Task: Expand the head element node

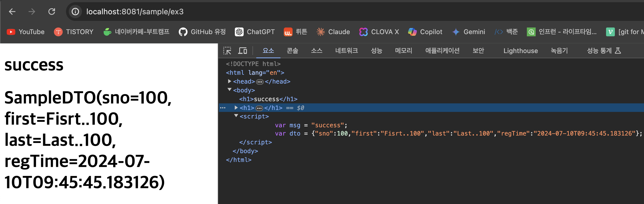Action: pos(229,81)
